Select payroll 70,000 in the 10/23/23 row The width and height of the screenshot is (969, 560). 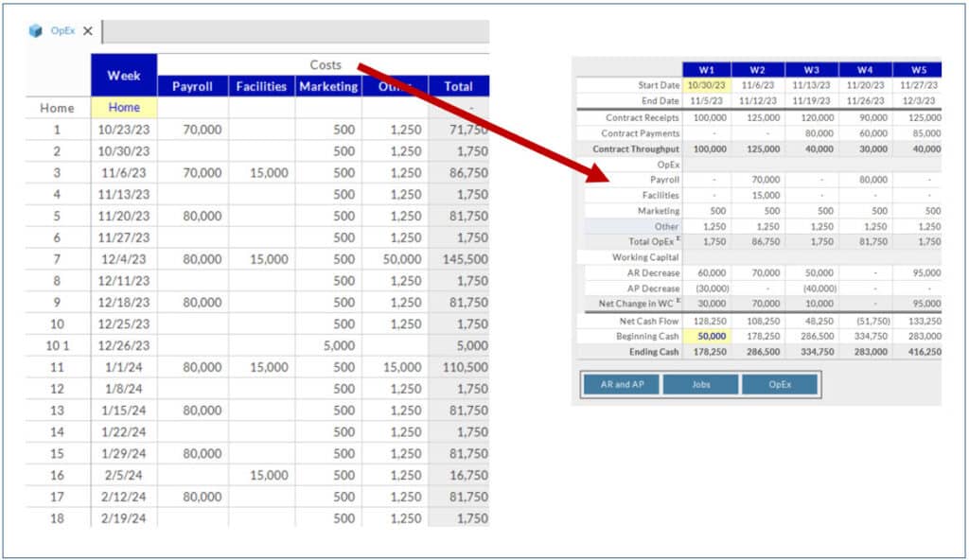[x=192, y=130]
